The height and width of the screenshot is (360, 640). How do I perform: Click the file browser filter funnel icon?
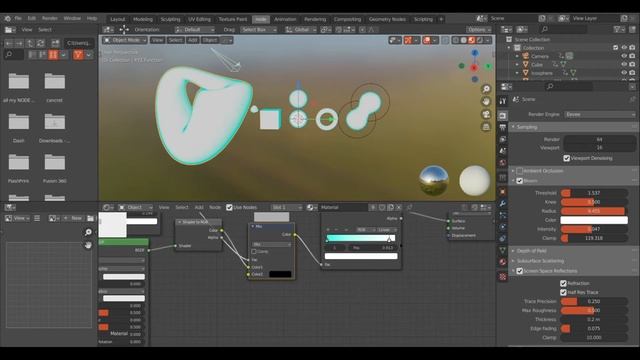click(78, 55)
